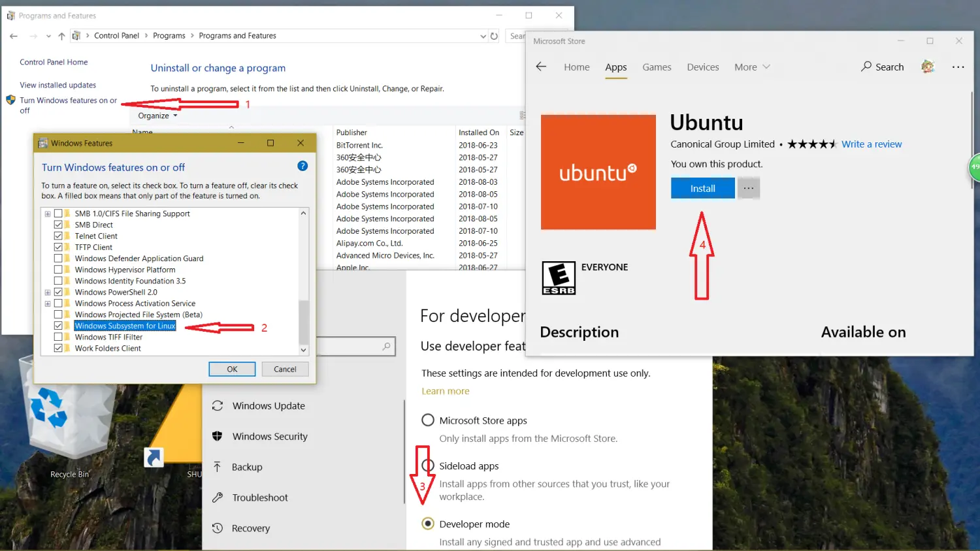Click the Windows Security shield icon
Image resolution: width=980 pixels, height=551 pixels.
click(218, 436)
